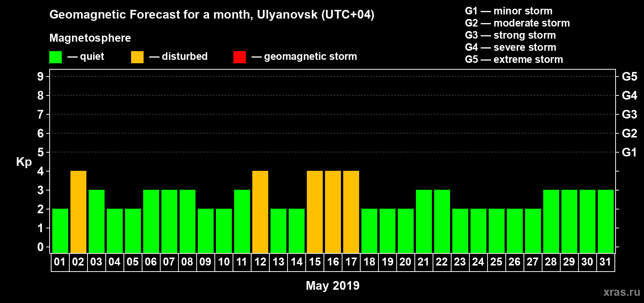Viewport: 644px width, 303px height.
Task: Click the green bar for day 01
Action: pyautogui.click(x=60, y=231)
